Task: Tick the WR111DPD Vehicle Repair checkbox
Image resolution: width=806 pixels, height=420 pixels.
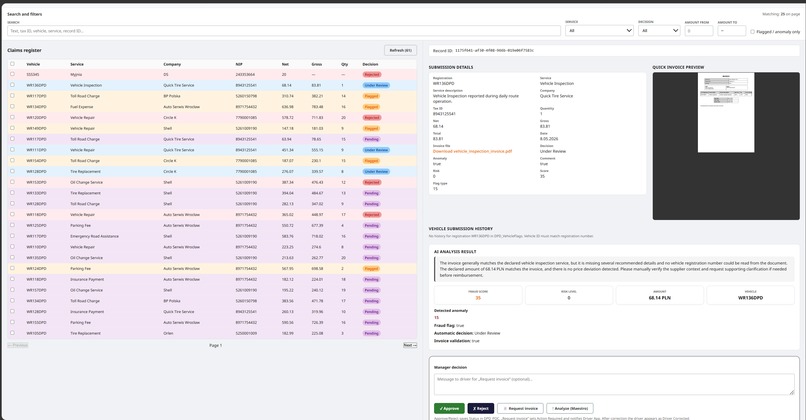Action: [12, 150]
